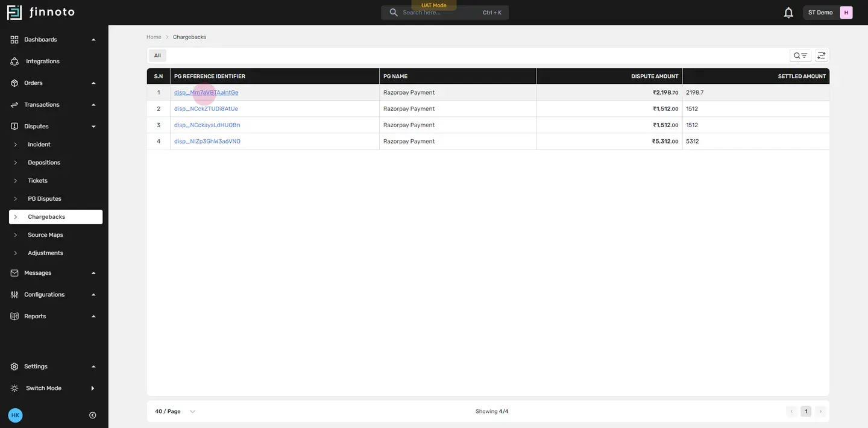Click magnifier icon in top search bar
This screenshot has width=868, height=428.
(394, 13)
